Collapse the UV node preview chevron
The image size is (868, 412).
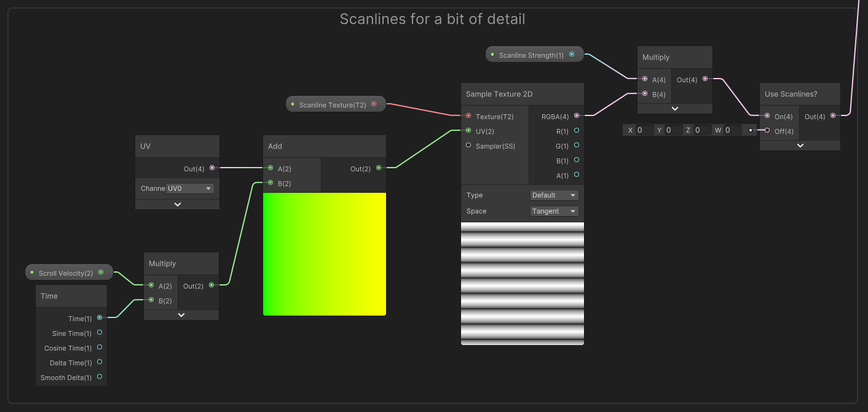(177, 204)
